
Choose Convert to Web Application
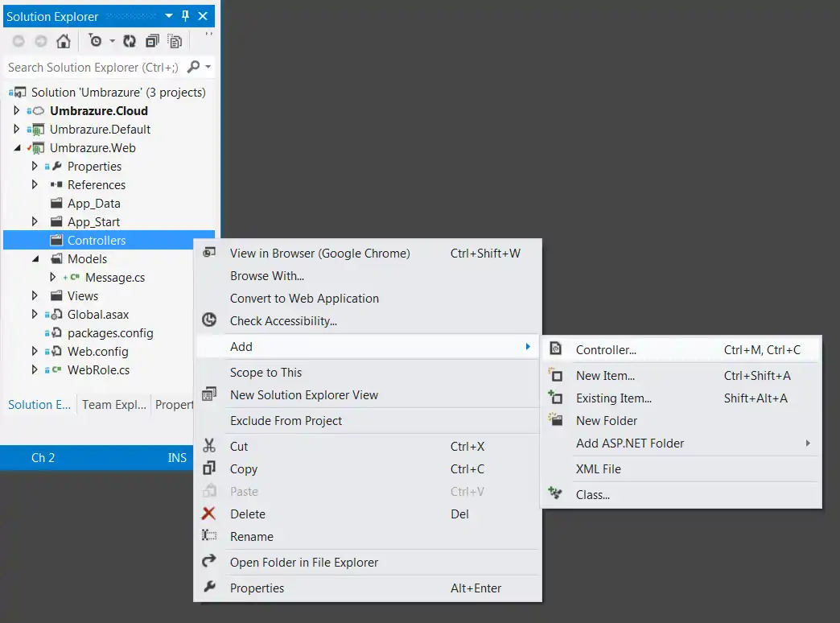point(368,298)
